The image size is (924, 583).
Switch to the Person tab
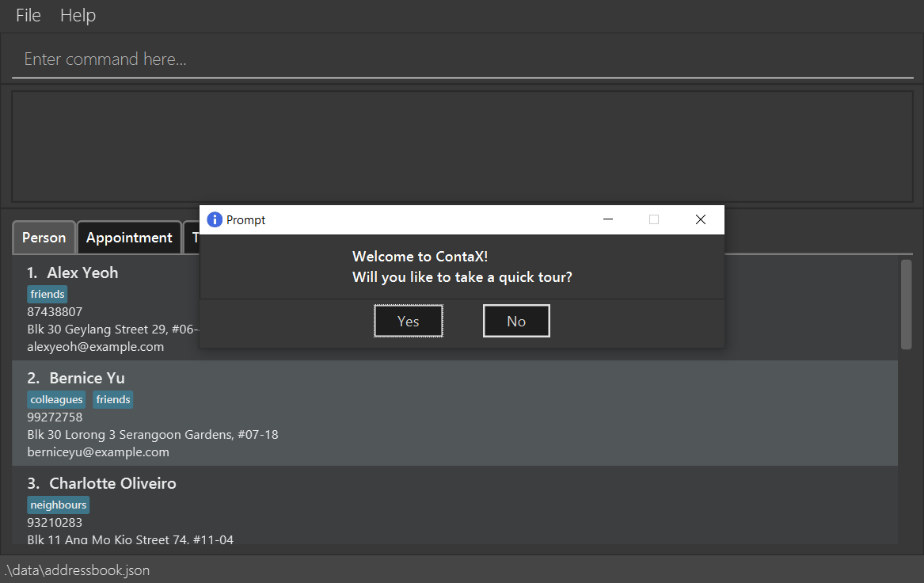44,238
